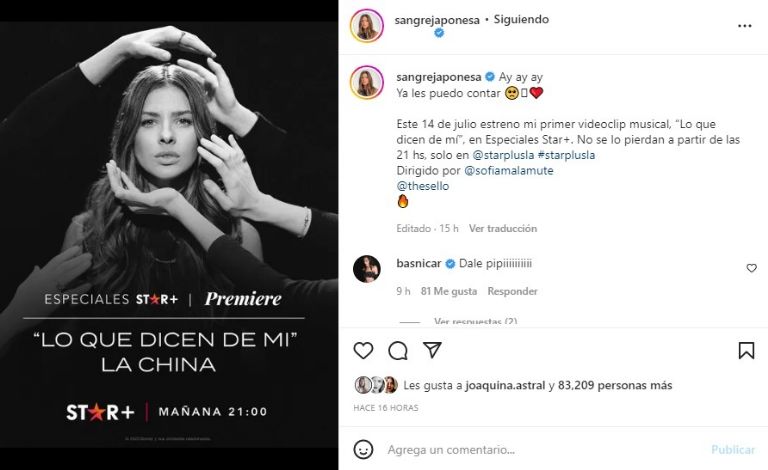
Task: Expand Ver respuestas (2) replies
Action: [475, 321]
